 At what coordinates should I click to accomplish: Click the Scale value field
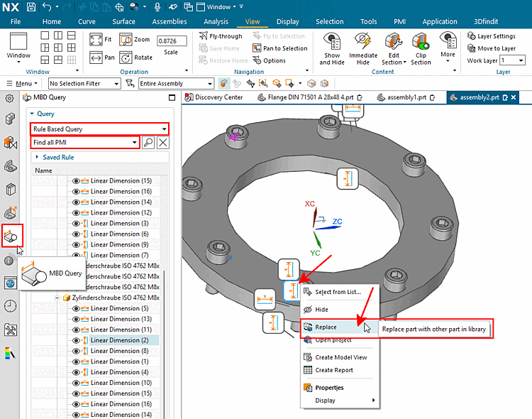point(172,40)
